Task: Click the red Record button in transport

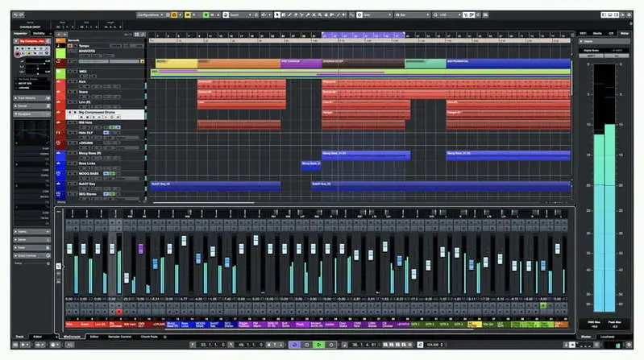Action: click(331, 345)
